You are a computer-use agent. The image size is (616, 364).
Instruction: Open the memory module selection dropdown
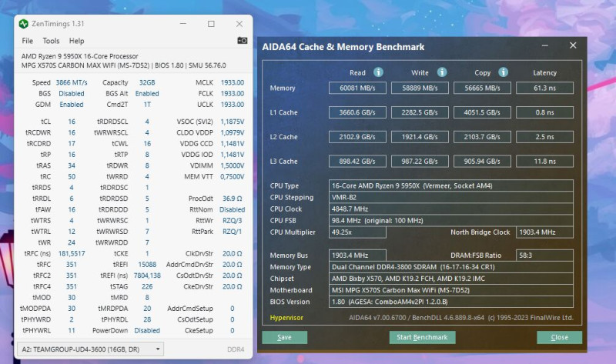coord(91,349)
